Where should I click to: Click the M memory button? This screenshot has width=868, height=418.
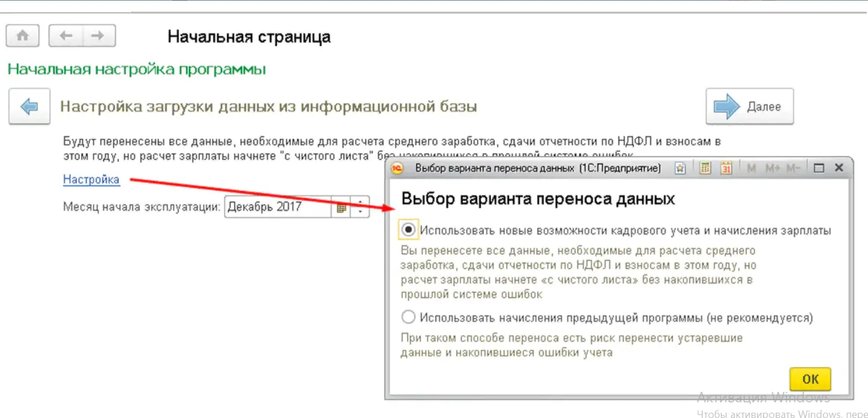point(751,168)
